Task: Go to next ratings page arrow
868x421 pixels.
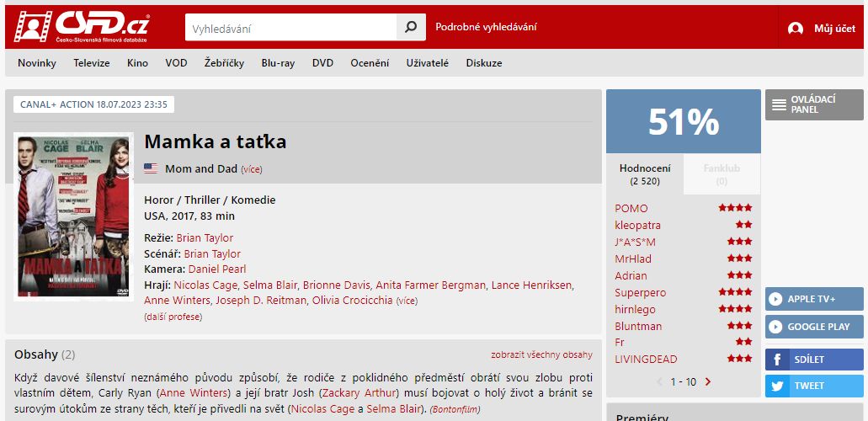Action: pyautogui.click(x=708, y=381)
